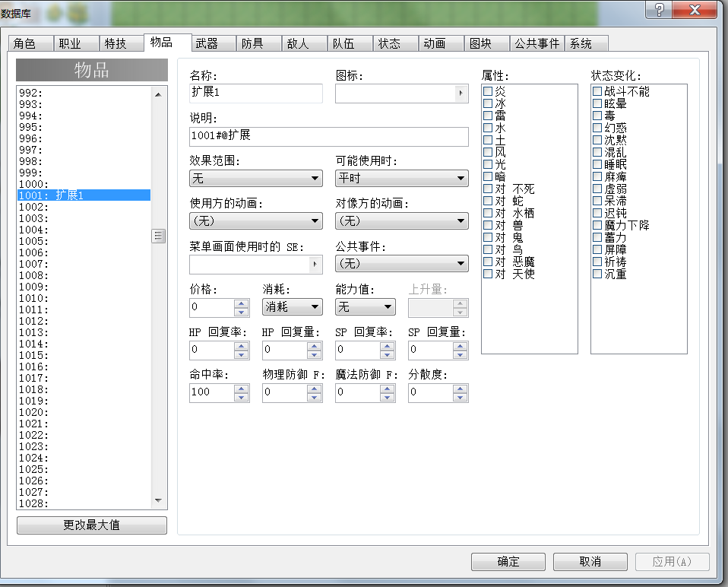Image resolution: width=728 pixels, height=587 pixels.
Task: Click the 说明 description field
Action: coord(329,136)
